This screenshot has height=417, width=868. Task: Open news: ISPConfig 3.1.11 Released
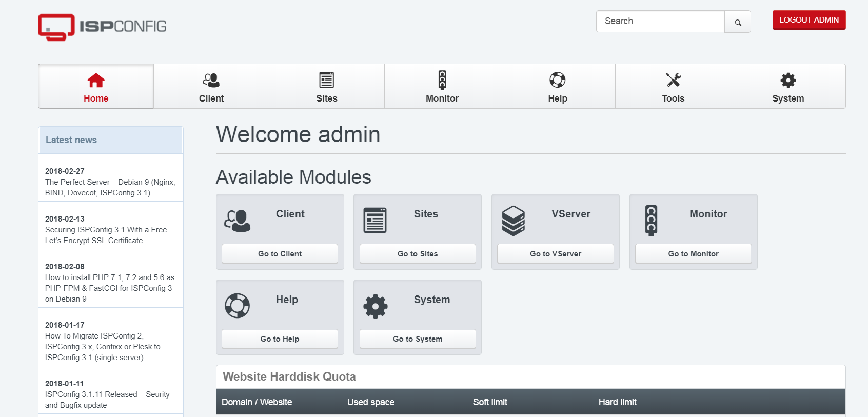tap(107, 400)
